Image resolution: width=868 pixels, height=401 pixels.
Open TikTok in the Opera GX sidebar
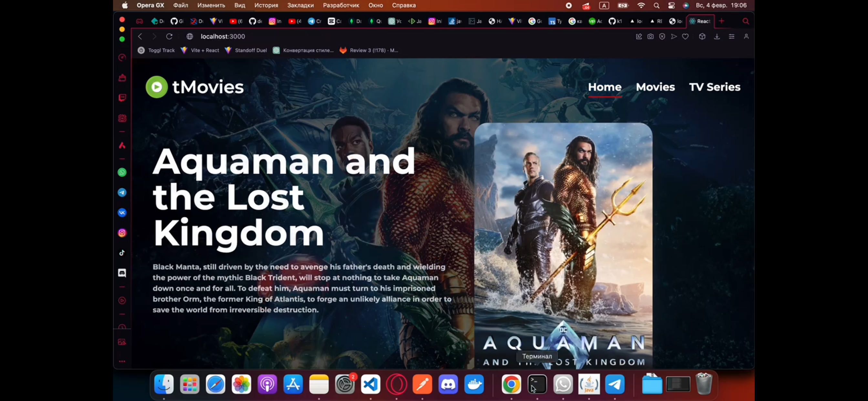[x=122, y=253]
